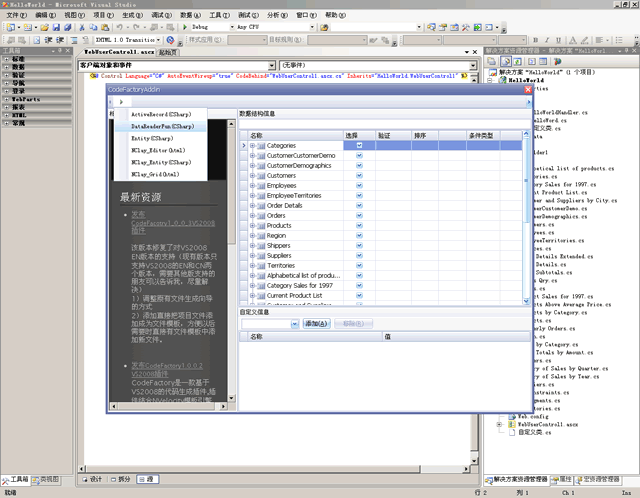Click the data grid vertical scrollbar down arrow
Image resolution: width=640 pixels, height=498 pixels.
click(x=526, y=301)
